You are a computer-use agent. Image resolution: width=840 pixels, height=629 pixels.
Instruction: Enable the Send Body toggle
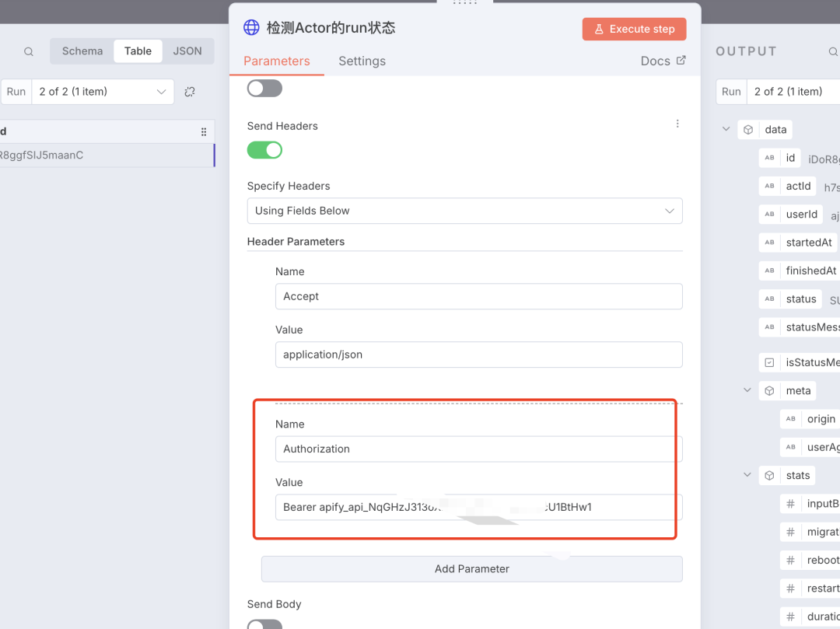(x=264, y=624)
